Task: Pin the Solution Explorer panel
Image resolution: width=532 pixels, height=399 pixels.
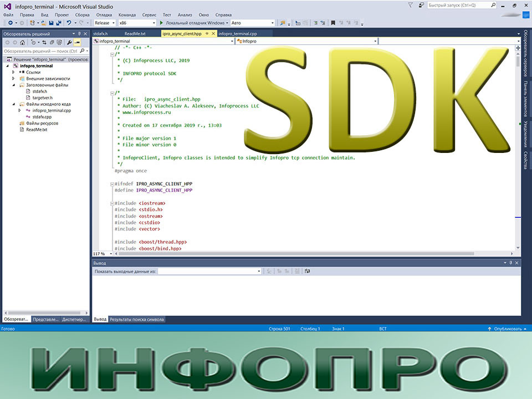Action: pos(79,34)
